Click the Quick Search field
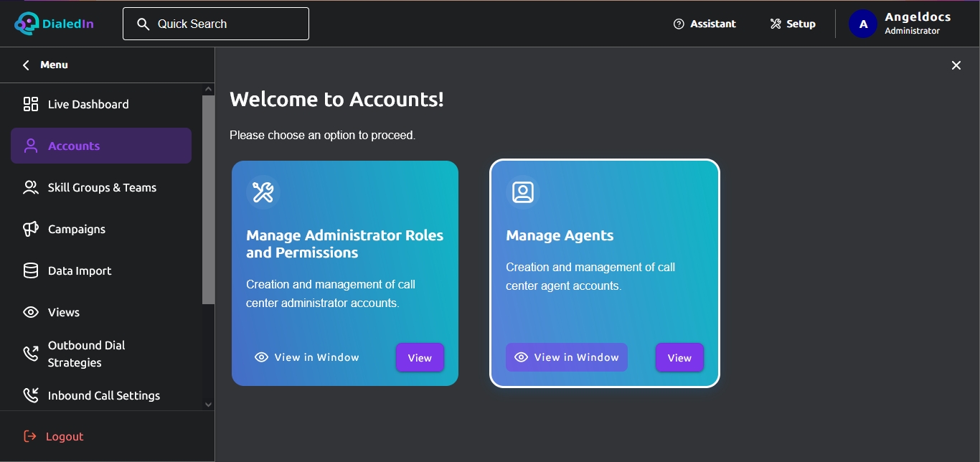980x462 pixels. click(x=216, y=24)
